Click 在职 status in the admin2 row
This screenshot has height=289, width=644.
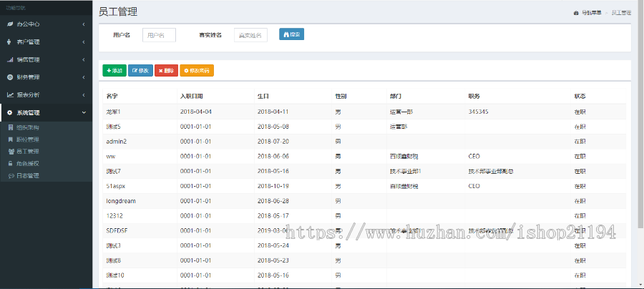pos(580,141)
